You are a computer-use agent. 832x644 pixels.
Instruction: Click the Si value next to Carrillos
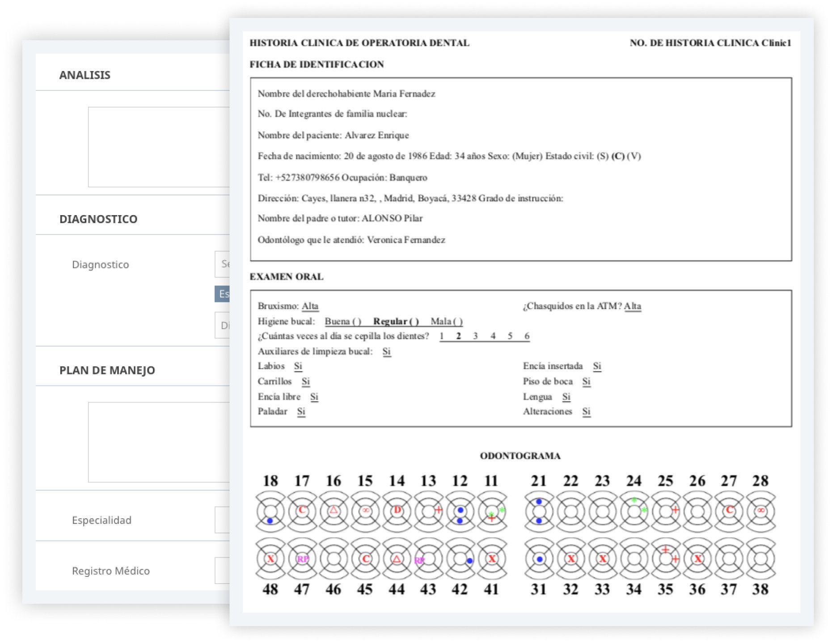point(306,381)
